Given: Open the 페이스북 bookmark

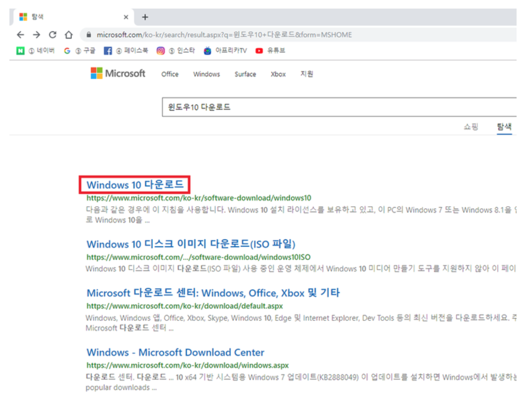Looking at the screenshot, I should coord(126,51).
